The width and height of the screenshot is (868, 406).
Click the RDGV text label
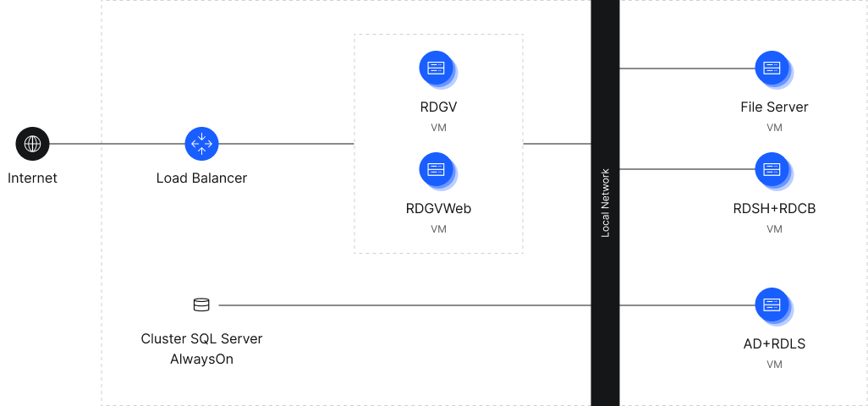(x=437, y=107)
